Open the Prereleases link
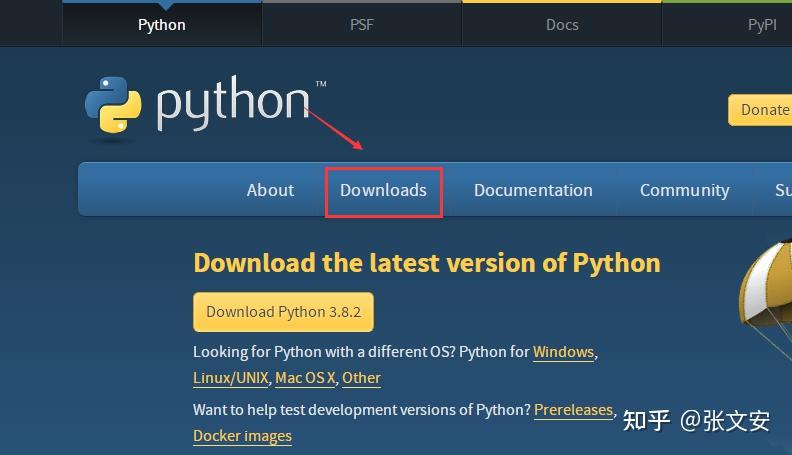This screenshot has width=792, height=455. pos(573,410)
